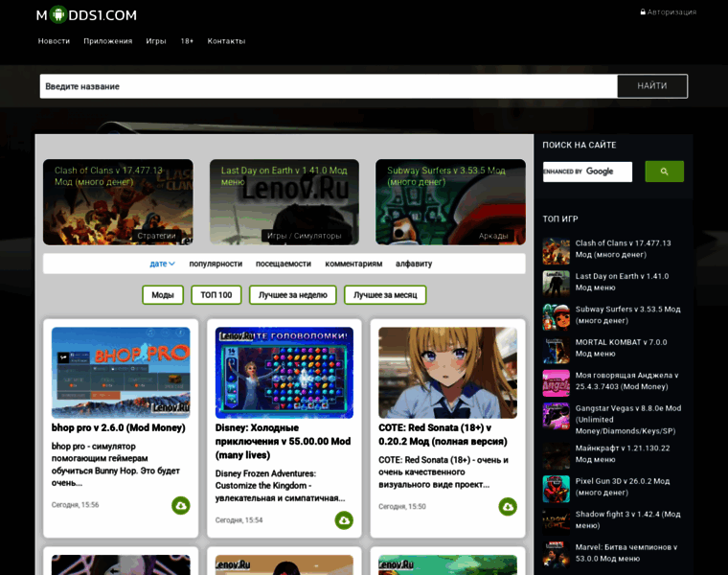728x575 pixels.
Task: Click the Subway Surfers sidebar icon
Action: click(557, 317)
